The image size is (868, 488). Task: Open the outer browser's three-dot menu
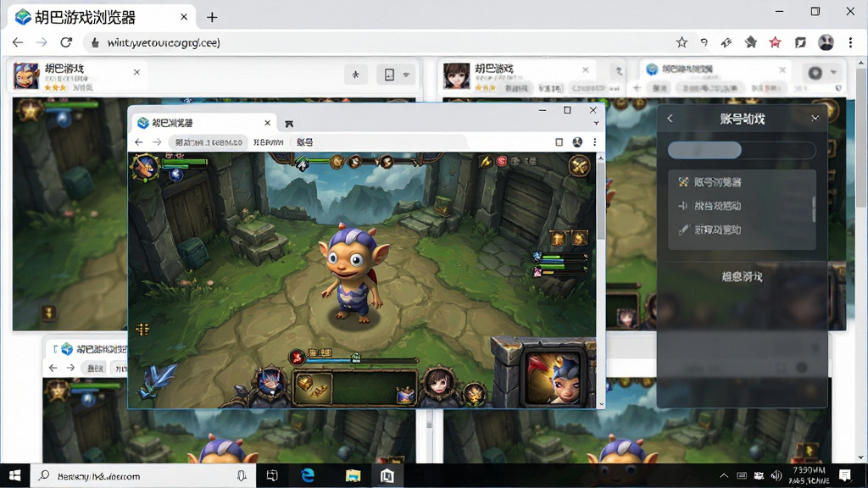pos(851,42)
